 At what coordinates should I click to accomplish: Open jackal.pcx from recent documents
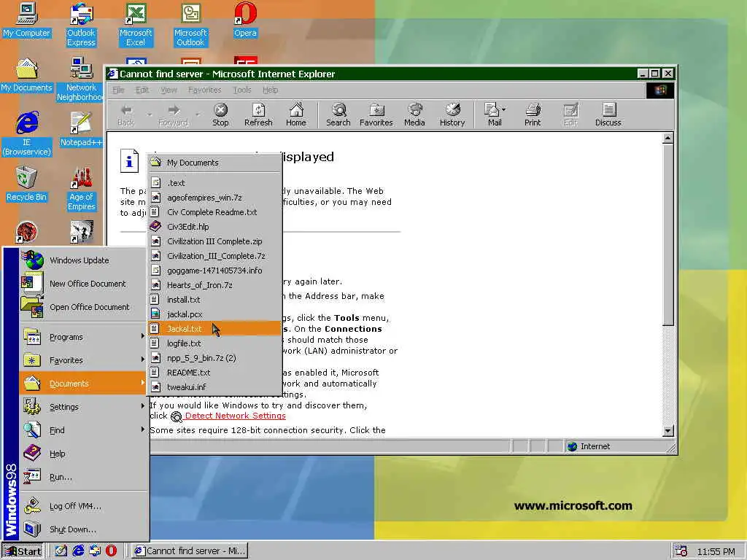tap(214, 314)
